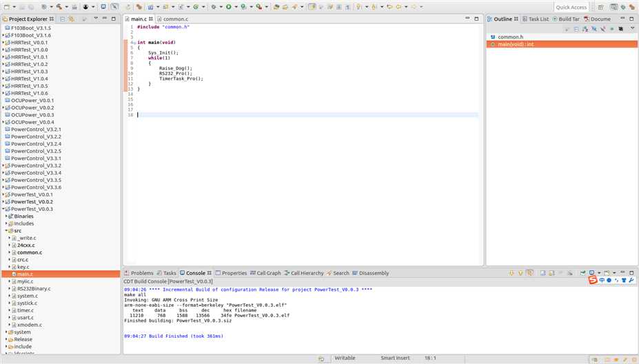Viewport: 639px width, 364px height.
Task: Select main.c in Project Explorer
Action: tap(25, 274)
